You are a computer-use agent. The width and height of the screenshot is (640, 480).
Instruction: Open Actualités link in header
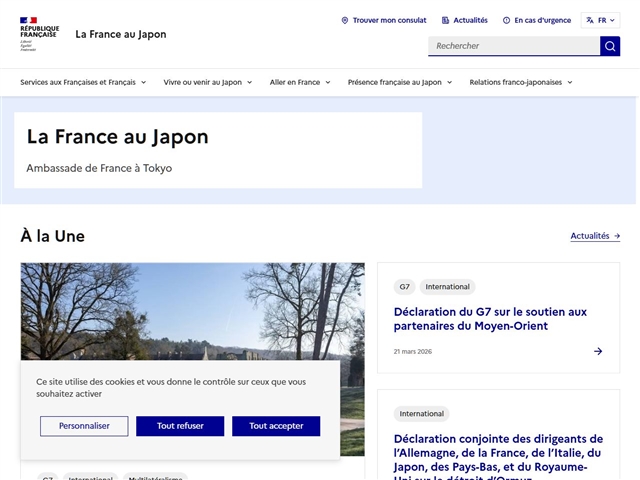[464, 20]
